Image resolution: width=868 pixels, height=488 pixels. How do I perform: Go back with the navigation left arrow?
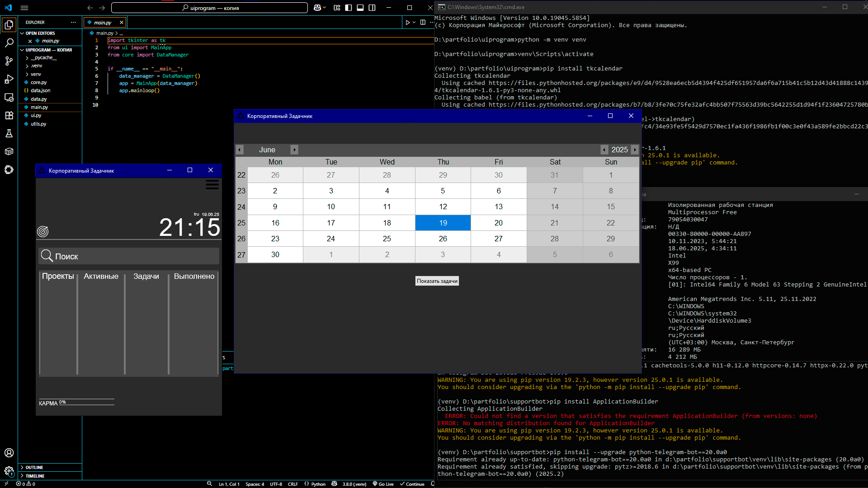[90, 8]
